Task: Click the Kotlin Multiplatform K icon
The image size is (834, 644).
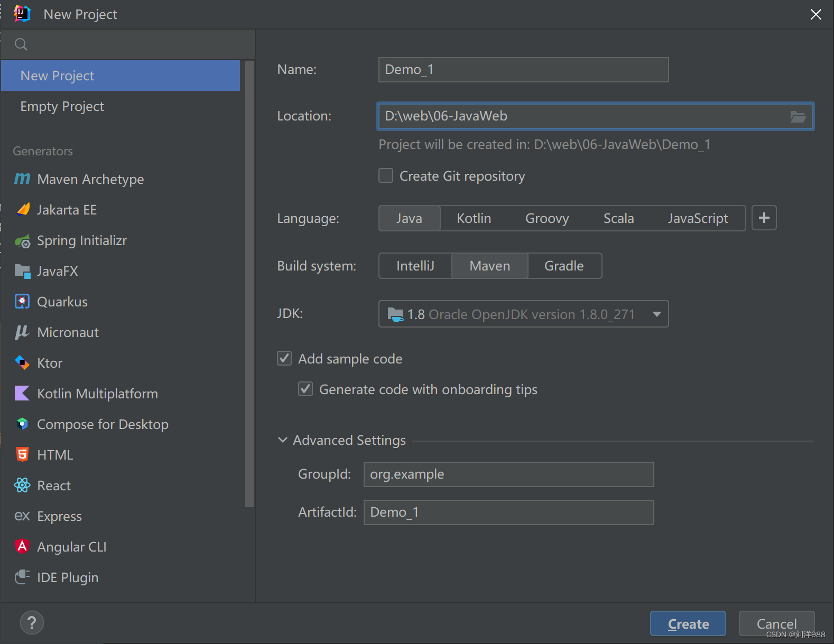Action: pos(22,394)
